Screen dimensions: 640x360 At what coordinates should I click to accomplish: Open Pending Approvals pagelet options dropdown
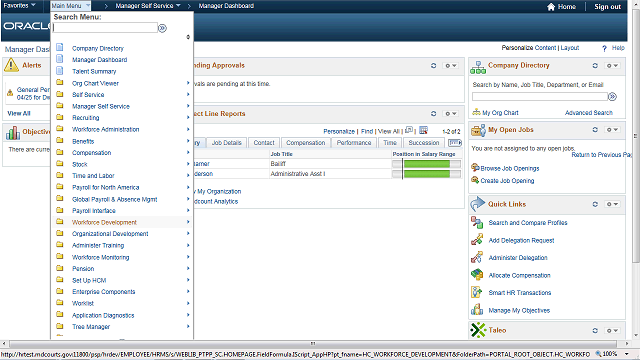click(x=451, y=66)
